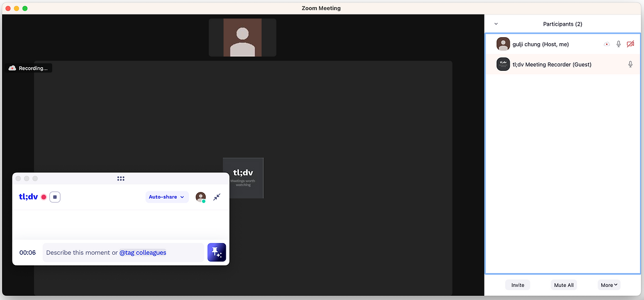Open the Auto-share dropdown
Image resolution: width=644 pixels, height=300 pixels.
click(167, 197)
